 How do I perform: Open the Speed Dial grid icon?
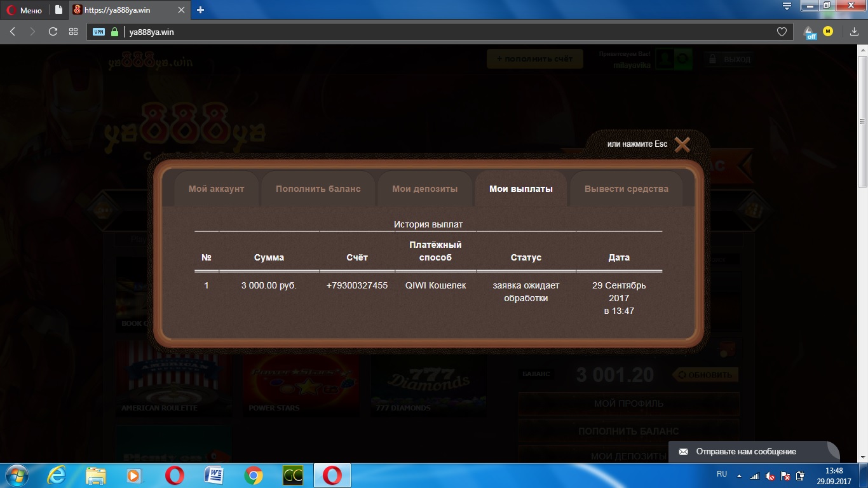[x=73, y=31]
